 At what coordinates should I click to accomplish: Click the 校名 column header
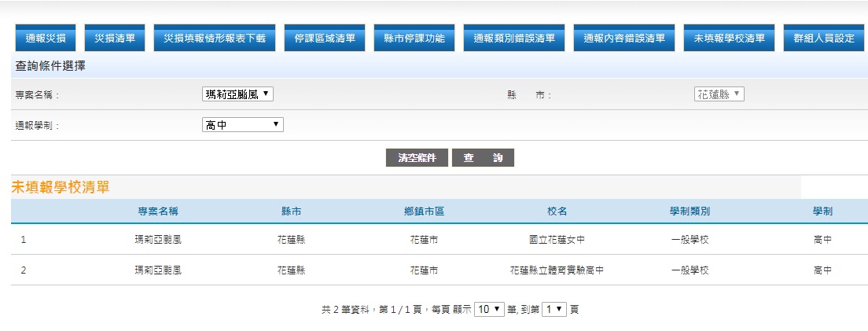coord(557,211)
